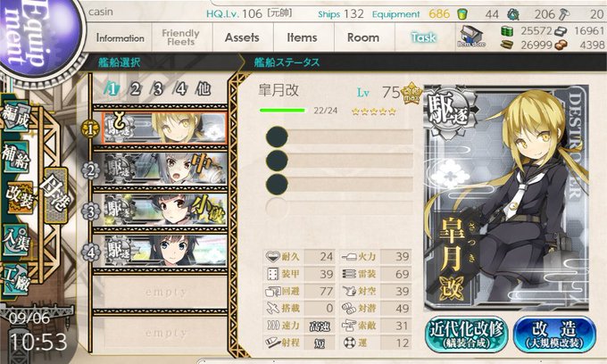The height and width of the screenshot is (364, 607).
Task: Open the Assets menu
Action: (242, 37)
